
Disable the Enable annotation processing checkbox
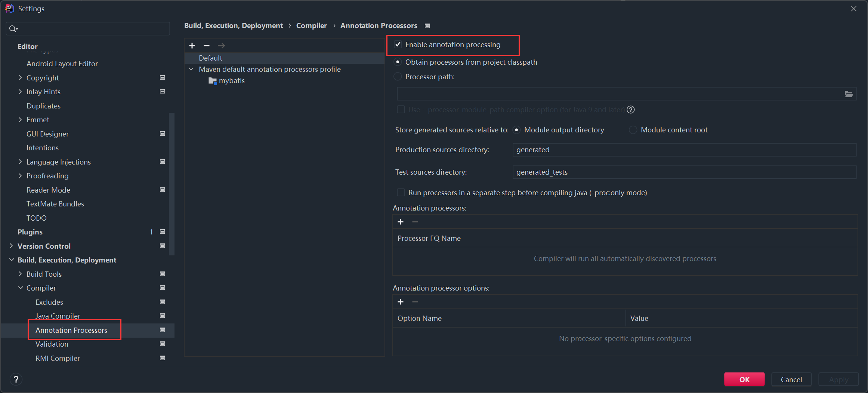[398, 44]
